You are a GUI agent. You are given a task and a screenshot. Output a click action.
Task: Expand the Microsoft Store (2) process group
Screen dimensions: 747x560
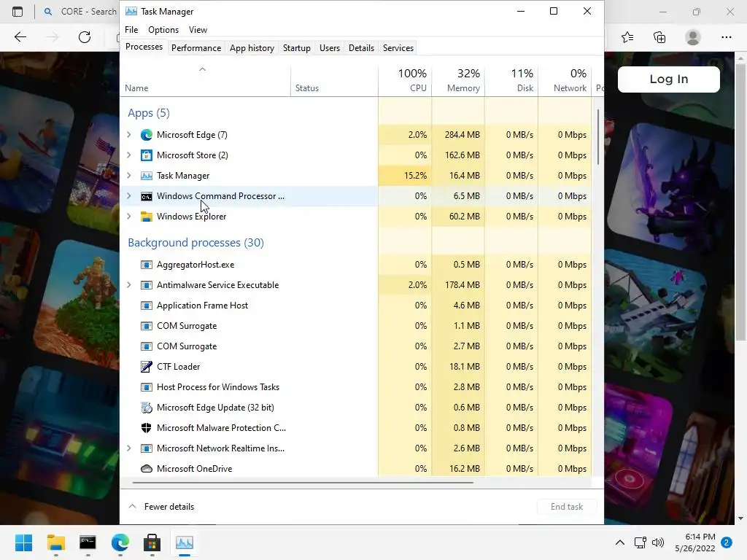point(128,155)
